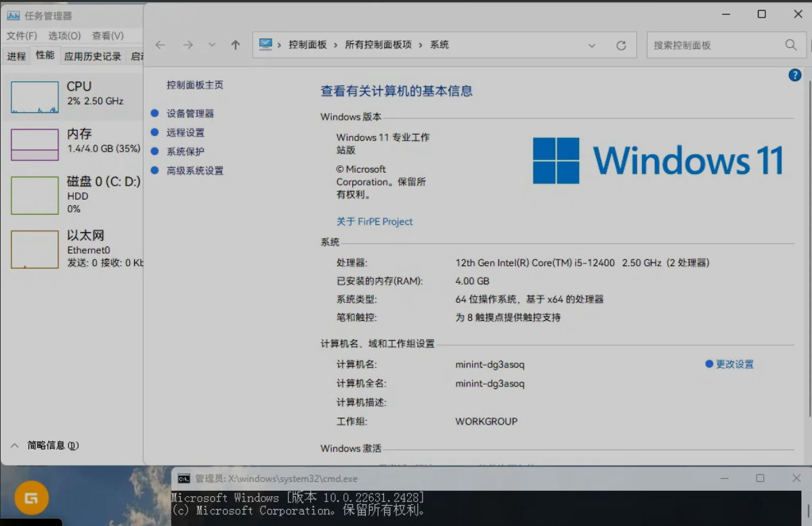Click minint-dg3asoq in the 计算机全名 row

coord(490,384)
